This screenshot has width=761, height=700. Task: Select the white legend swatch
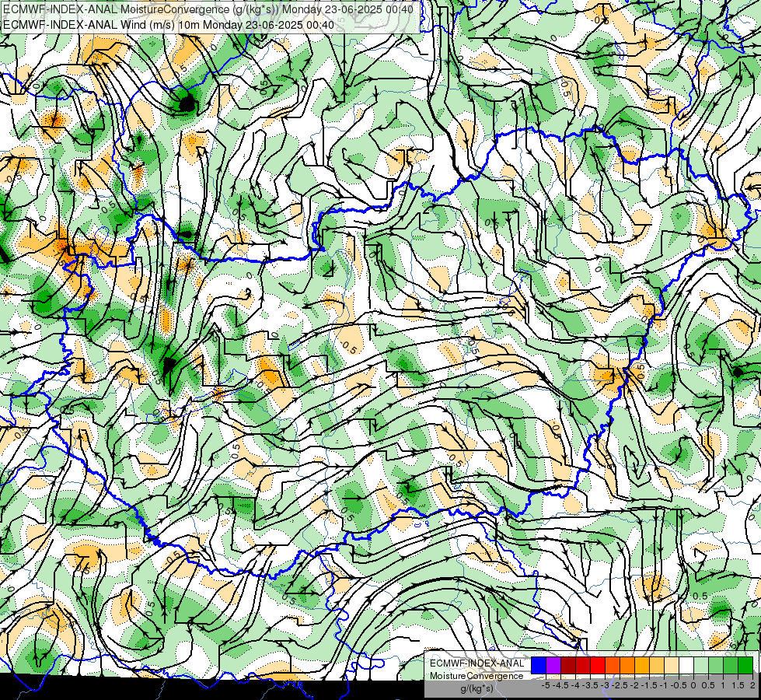coord(686,665)
